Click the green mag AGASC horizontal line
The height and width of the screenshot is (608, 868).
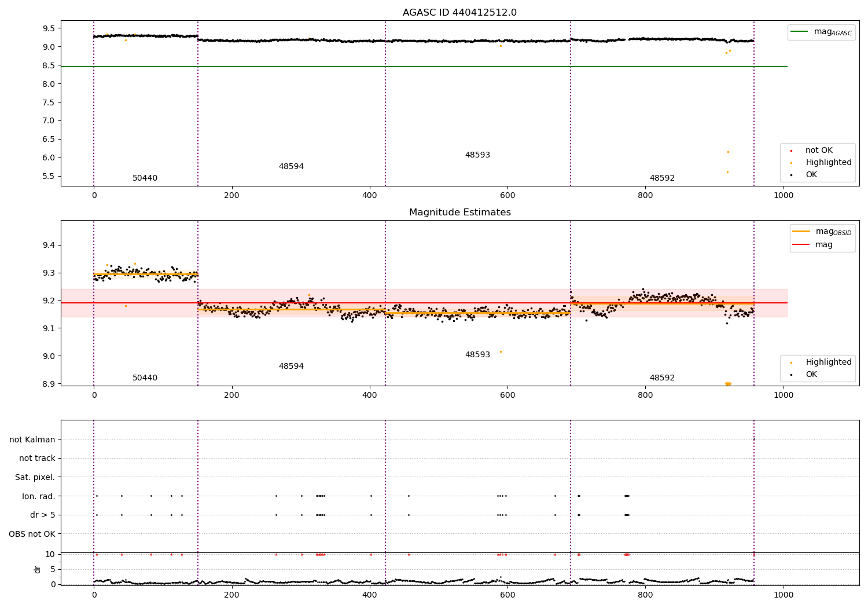coord(424,67)
